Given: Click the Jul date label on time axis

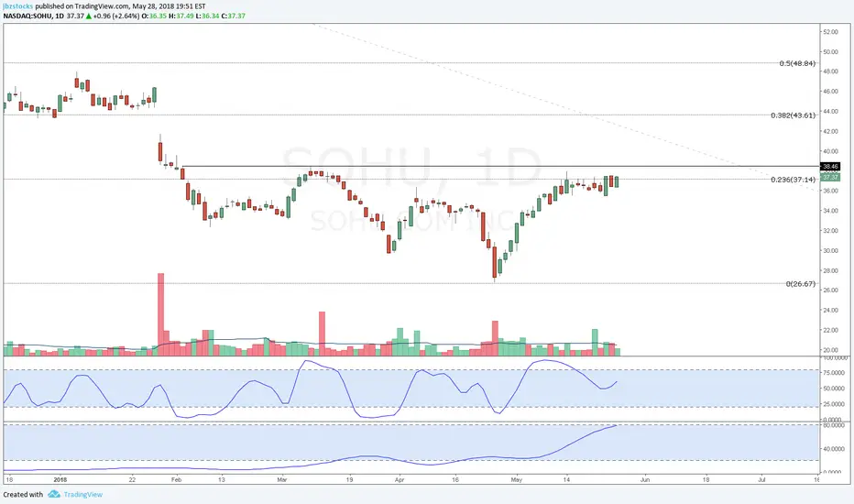Looking at the screenshot, I should click(x=762, y=479).
